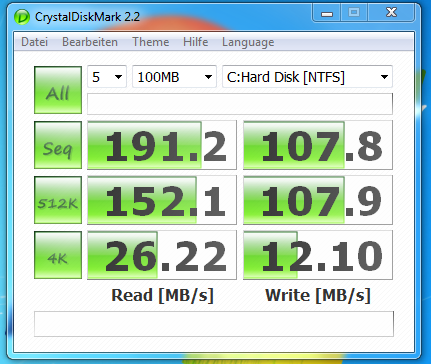
Task: Start the 512K benchmark test
Action: tap(58, 200)
